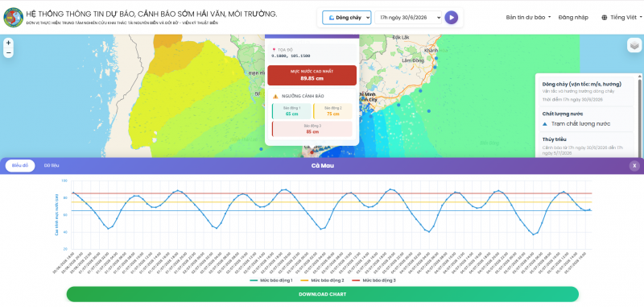Open the Đăng nhập login link

point(573,17)
